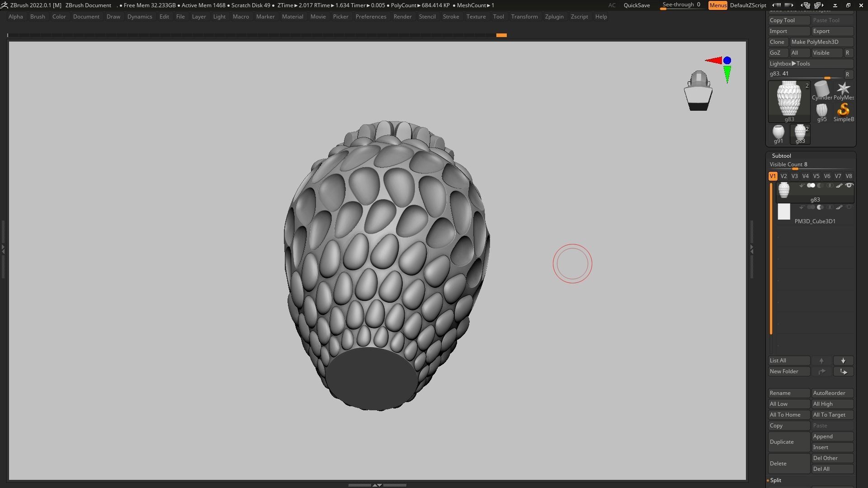The image size is (868, 488).
Task: Open the Stroke menu
Action: point(450,17)
